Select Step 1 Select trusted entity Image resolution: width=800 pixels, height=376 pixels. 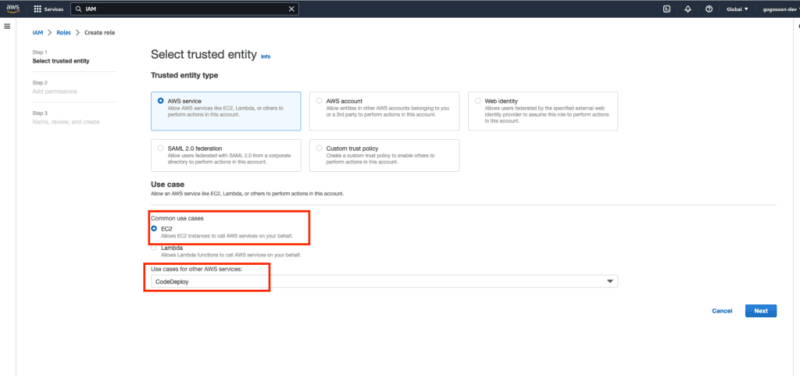click(x=61, y=61)
